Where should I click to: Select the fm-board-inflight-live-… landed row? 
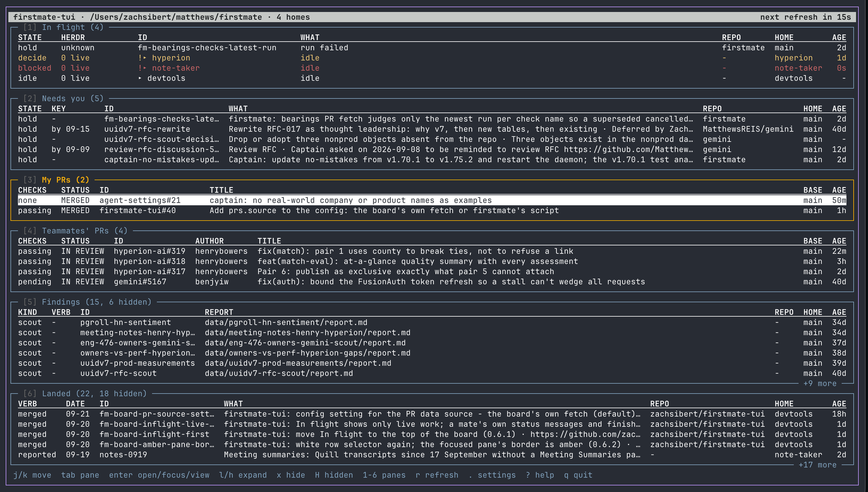click(432, 424)
